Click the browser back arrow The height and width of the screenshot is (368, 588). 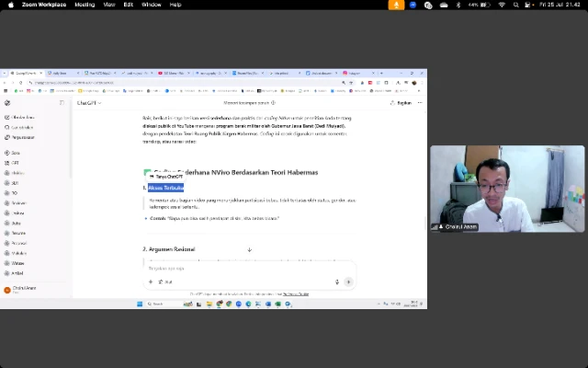click(5, 83)
